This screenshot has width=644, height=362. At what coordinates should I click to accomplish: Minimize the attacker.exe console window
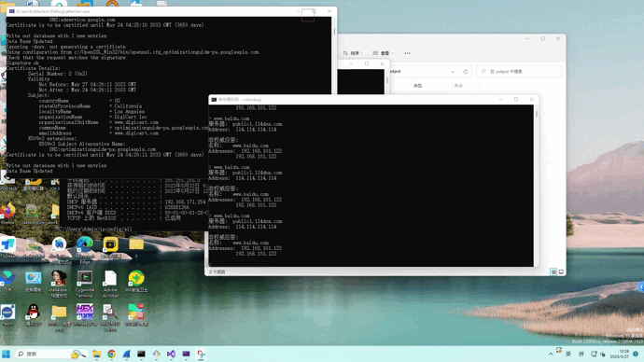pyautogui.click(x=299, y=11)
